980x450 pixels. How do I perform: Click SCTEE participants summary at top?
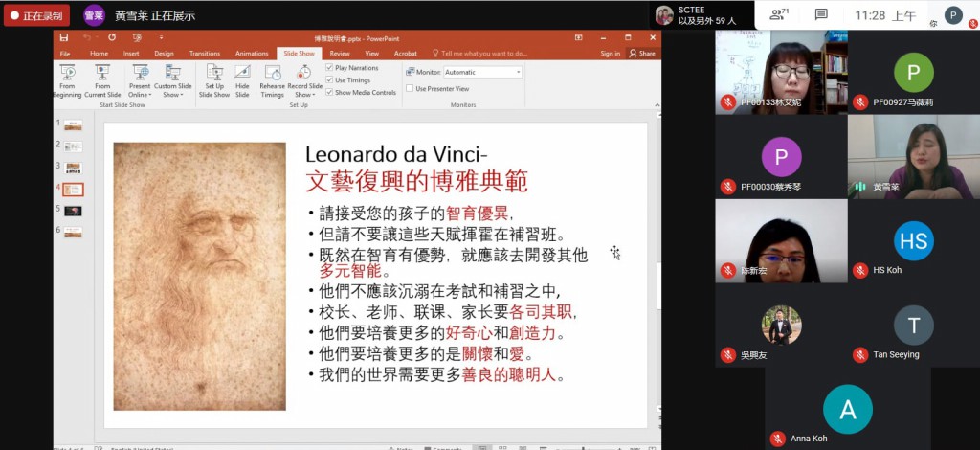point(702,15)
